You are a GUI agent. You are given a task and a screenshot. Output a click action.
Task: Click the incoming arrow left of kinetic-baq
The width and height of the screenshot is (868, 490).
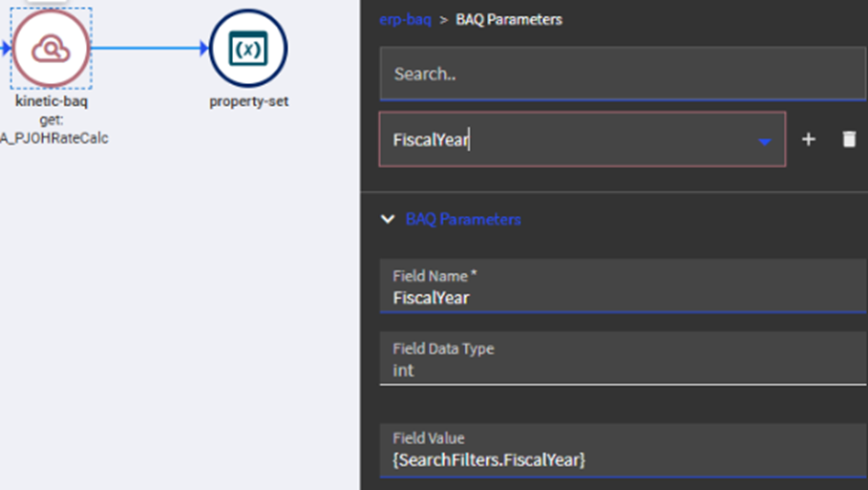tap(5, 47)
